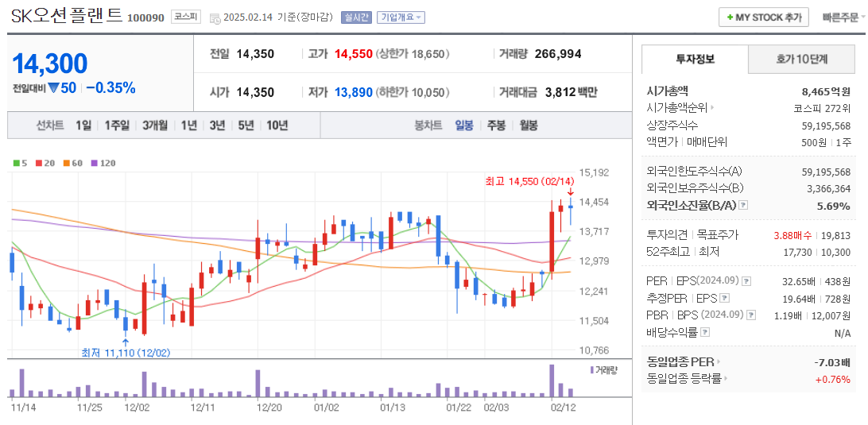Click the arrow icon after 동일업종 PER
The height and width of the screenshot is (425, 868).
point(719,362)
